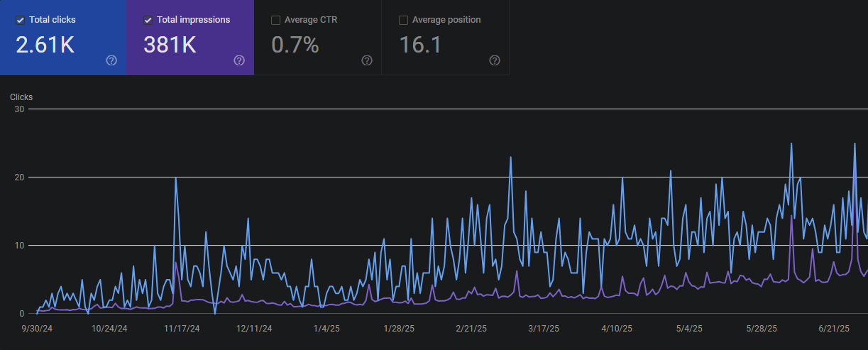This screenshot has height=350, width=868.
Task: Check the Average position checkbox
Action: 403,20
